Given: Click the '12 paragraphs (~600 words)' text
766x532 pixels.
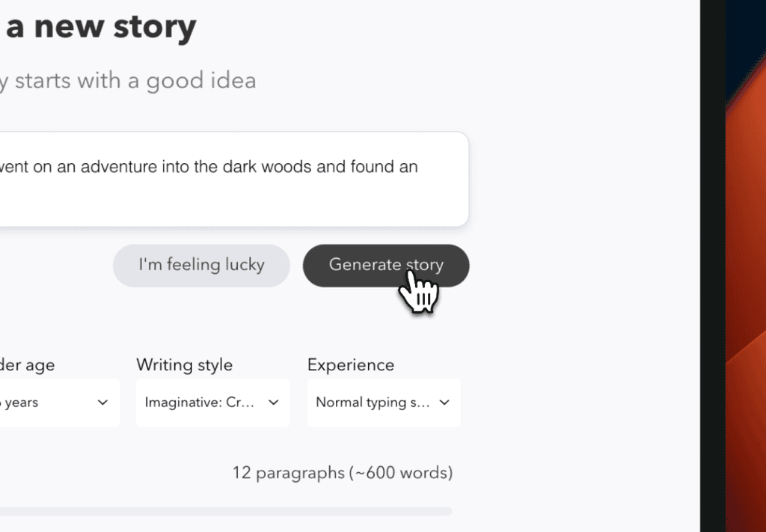Looking at the screenshot, I should [343, 472].
